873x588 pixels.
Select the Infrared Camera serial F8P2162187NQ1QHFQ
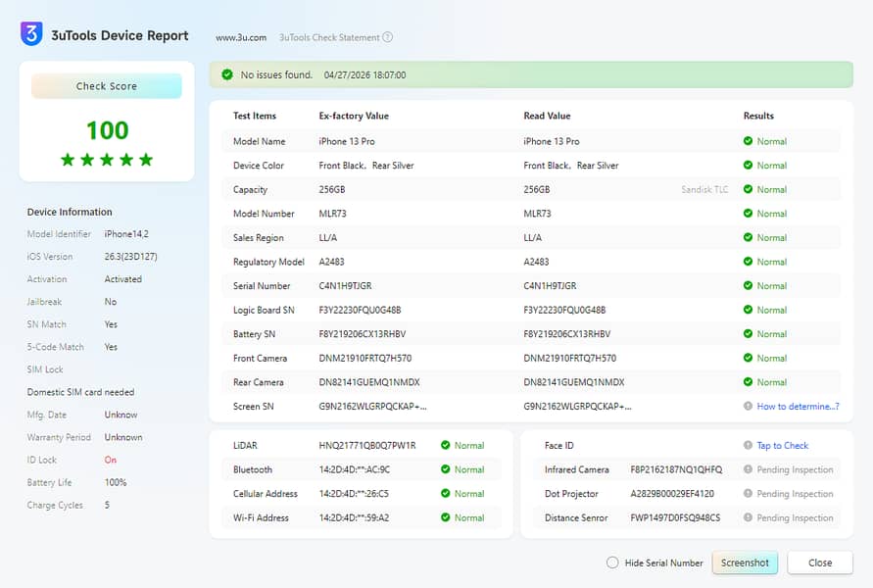(x=676, y=468)
